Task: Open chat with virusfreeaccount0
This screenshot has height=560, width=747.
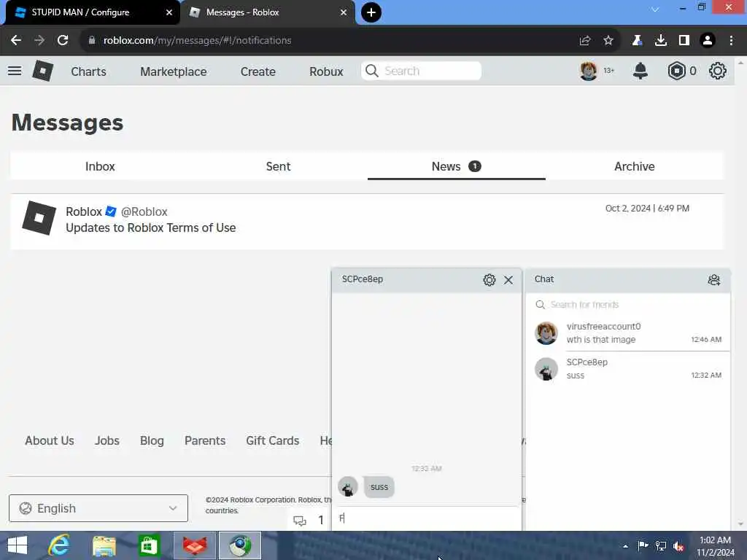Action: (x=628, y=332)
